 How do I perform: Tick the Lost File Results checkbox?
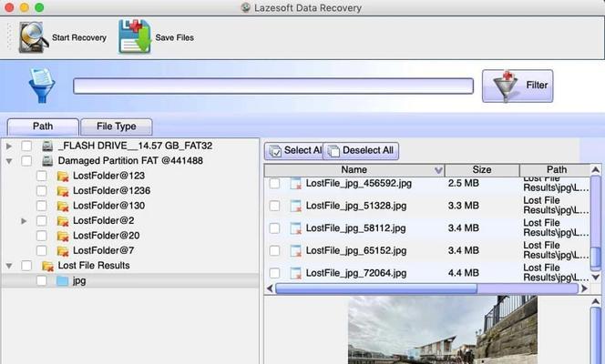[x=26, y=266]
